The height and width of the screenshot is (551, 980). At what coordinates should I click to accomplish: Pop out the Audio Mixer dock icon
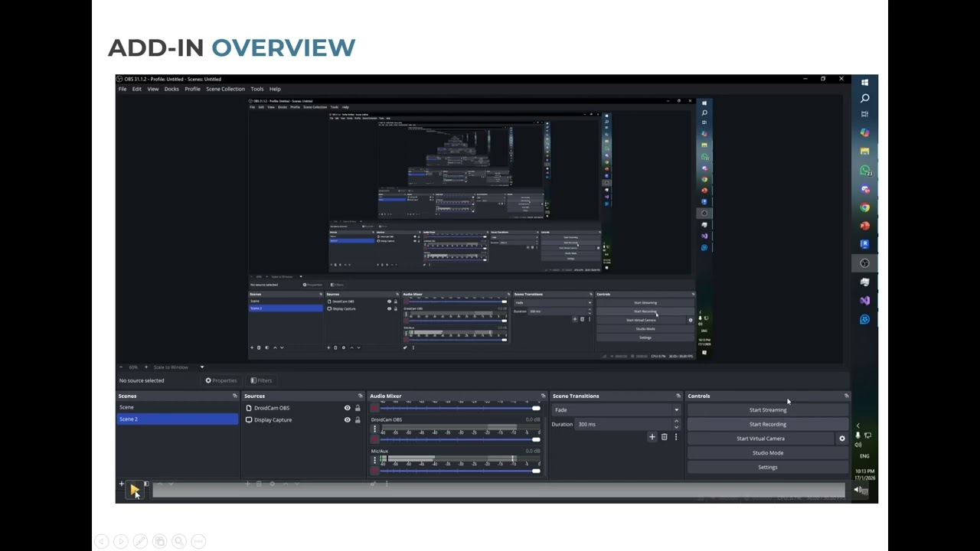point(543,396)
